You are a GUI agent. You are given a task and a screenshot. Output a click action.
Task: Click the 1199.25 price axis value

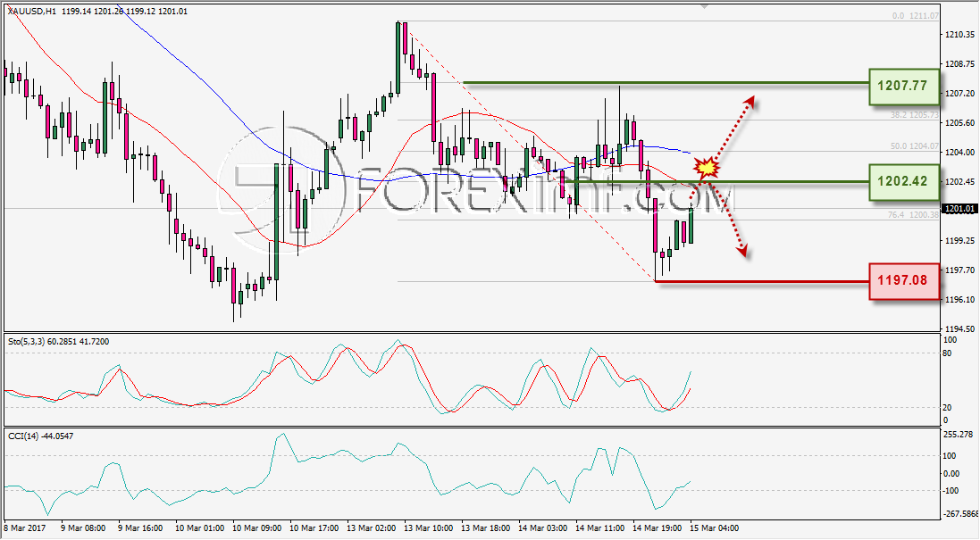[959, 240]
